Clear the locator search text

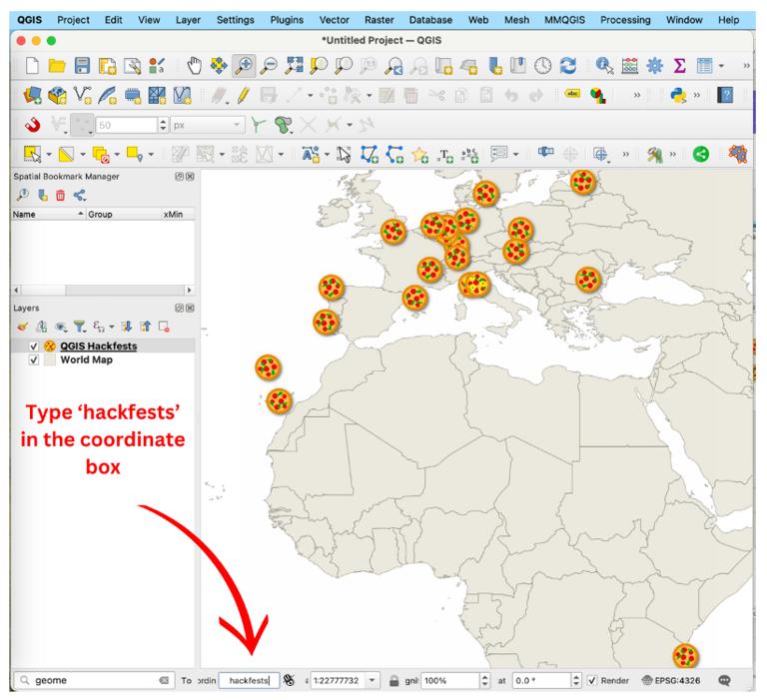164,680
